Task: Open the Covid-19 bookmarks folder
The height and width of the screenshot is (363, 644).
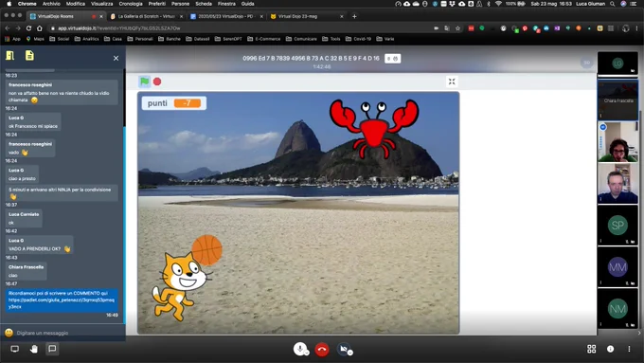Action: pos(358,39)
